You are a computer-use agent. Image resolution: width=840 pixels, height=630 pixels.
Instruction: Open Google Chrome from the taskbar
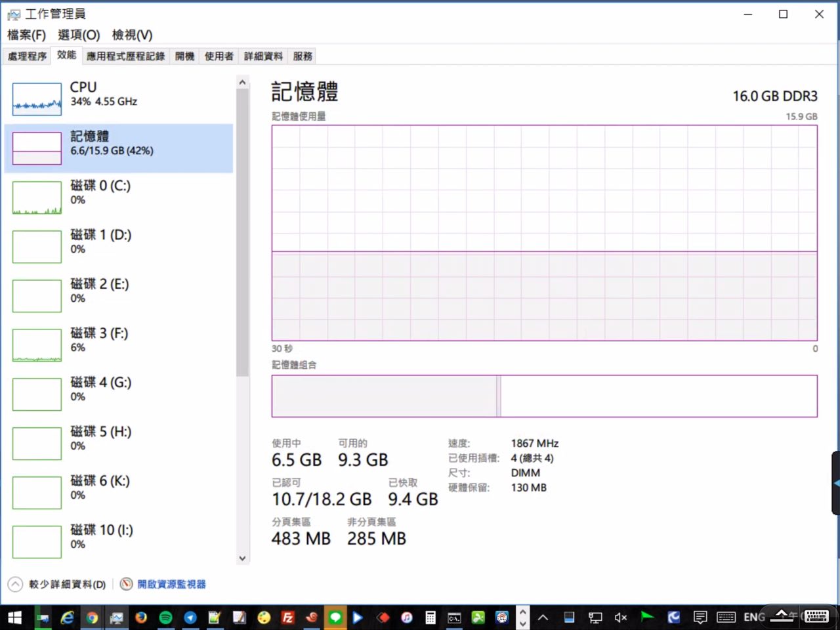coord(92,618)
